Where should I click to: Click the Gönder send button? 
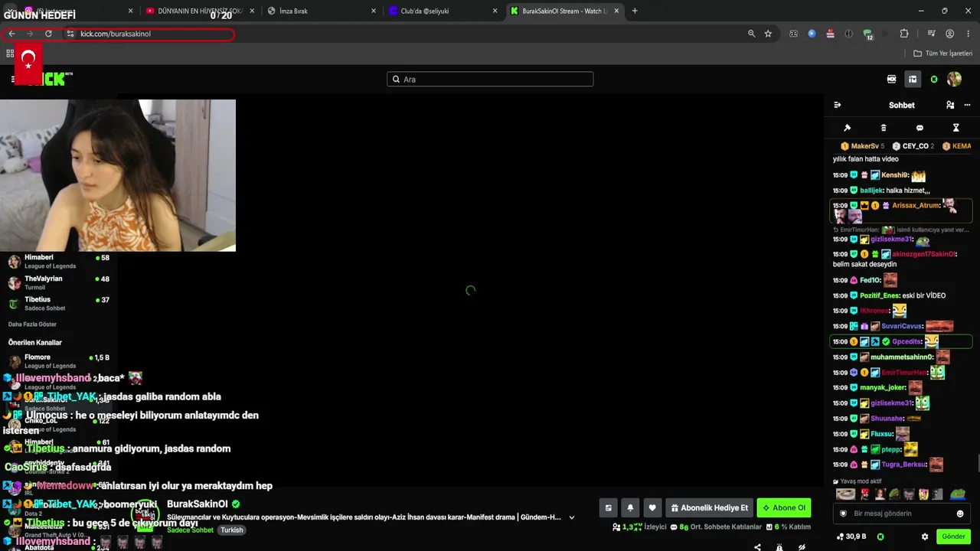tap(953, 536)
